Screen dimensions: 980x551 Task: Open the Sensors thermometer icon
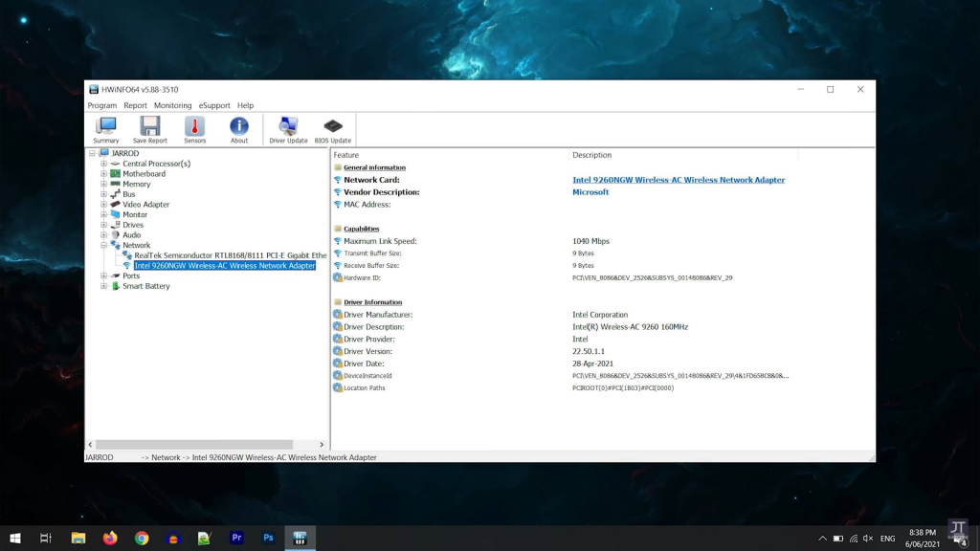[x=194, y=130]
